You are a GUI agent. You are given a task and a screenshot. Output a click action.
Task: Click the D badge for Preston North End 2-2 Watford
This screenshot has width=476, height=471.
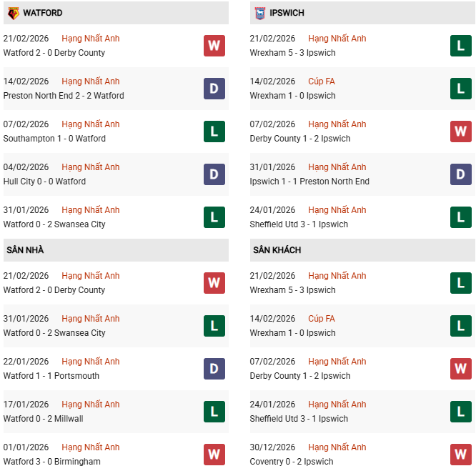214,89
